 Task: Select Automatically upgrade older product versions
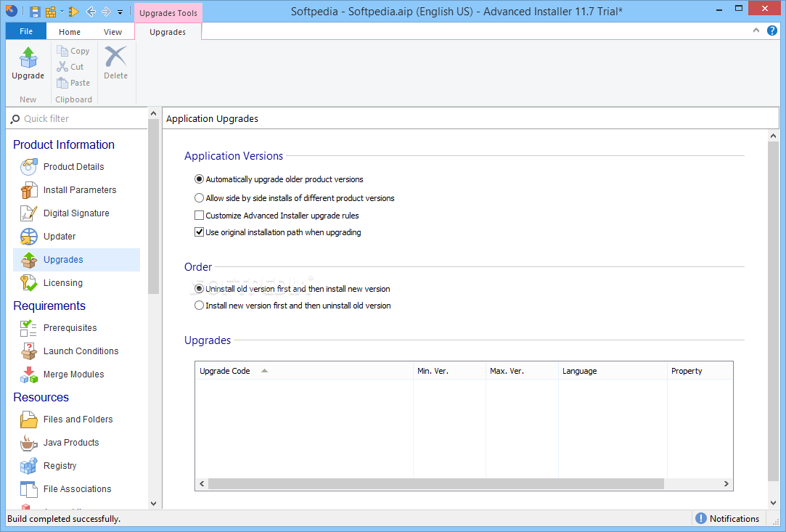click(x=199, y=179)
